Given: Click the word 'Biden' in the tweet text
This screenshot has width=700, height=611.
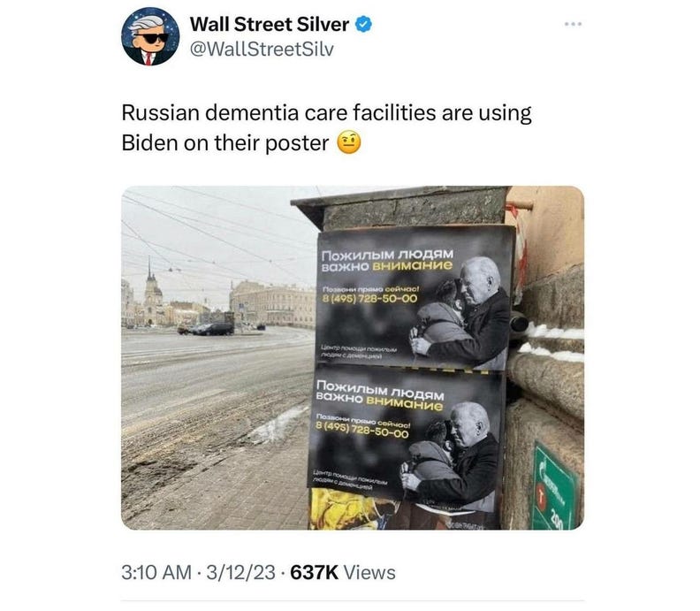Looking at the screenshot, I should pos(149,143).
